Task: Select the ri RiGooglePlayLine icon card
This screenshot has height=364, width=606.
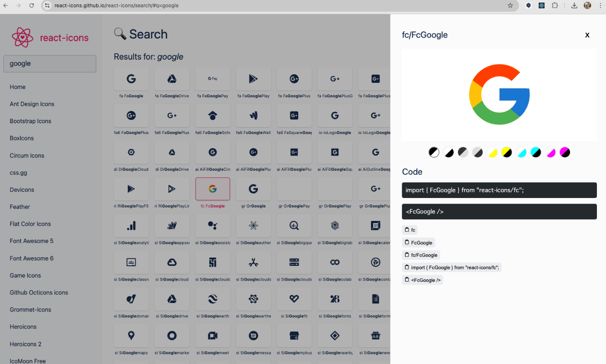Action: click(172, 189)
